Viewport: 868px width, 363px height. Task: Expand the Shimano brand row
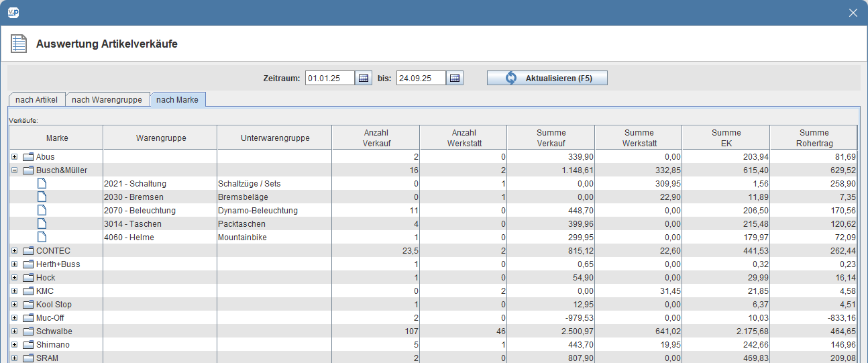click(x=15, y=345)
